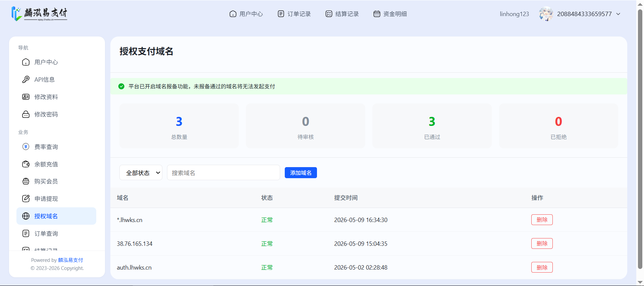Screen dimensions: 644x286
Task: Click the 总数量 stat card
Action: [x=179, y=126]
